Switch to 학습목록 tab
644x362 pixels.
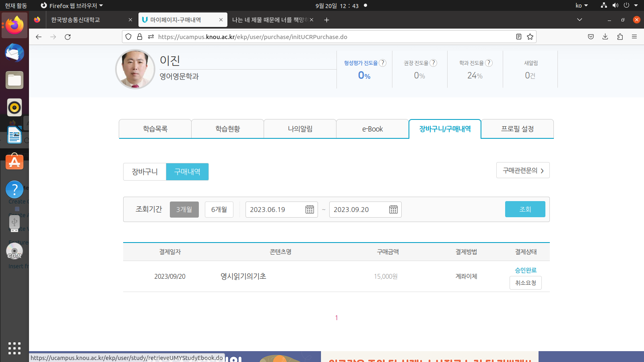coord(155,129)
